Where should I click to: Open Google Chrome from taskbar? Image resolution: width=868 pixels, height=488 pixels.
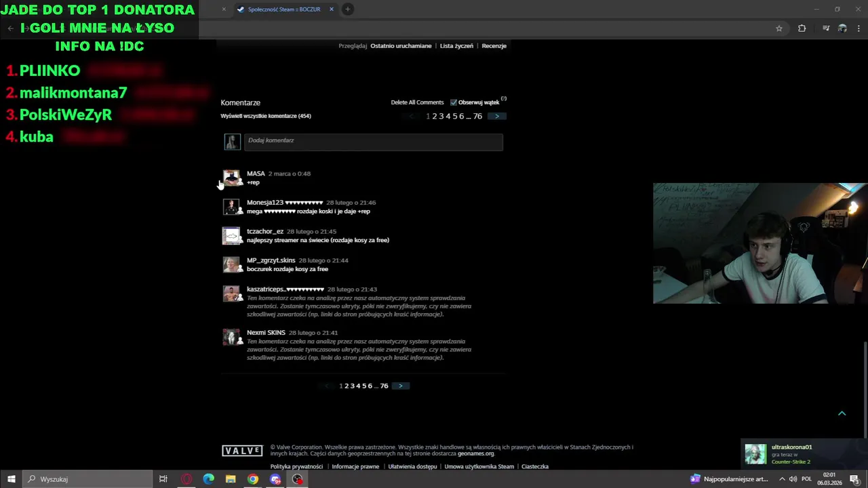[253, 479]
